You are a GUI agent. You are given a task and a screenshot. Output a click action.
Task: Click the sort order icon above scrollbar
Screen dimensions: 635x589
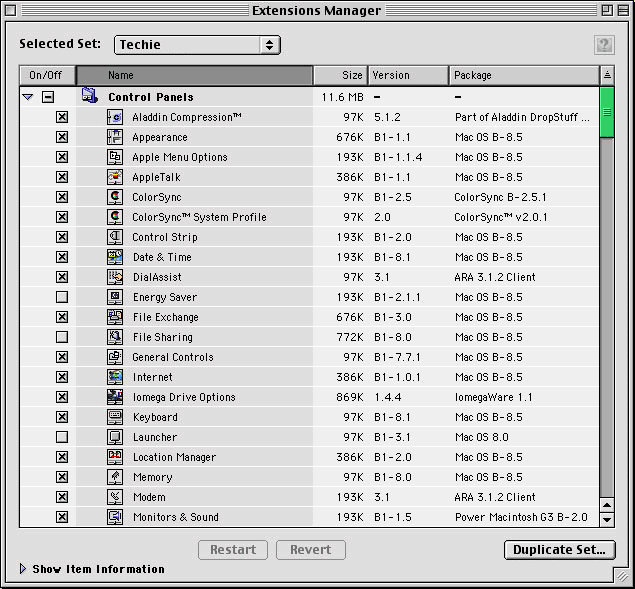tap(607, 75)
